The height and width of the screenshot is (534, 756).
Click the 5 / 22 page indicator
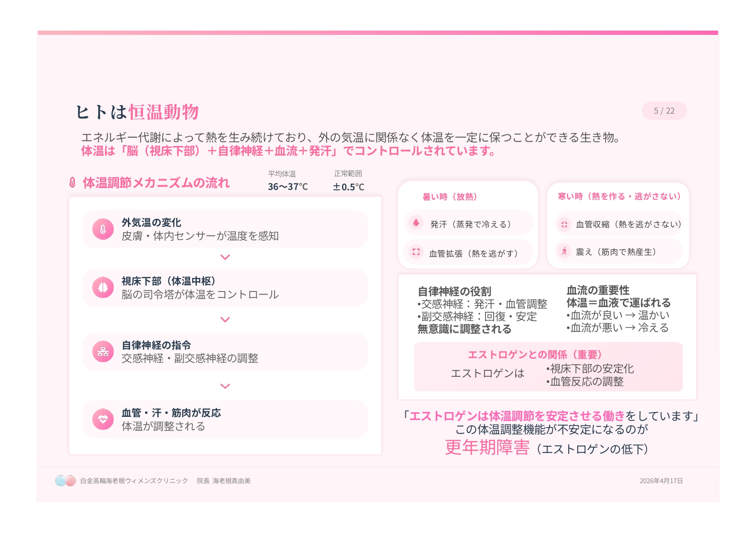pos(664,111)
